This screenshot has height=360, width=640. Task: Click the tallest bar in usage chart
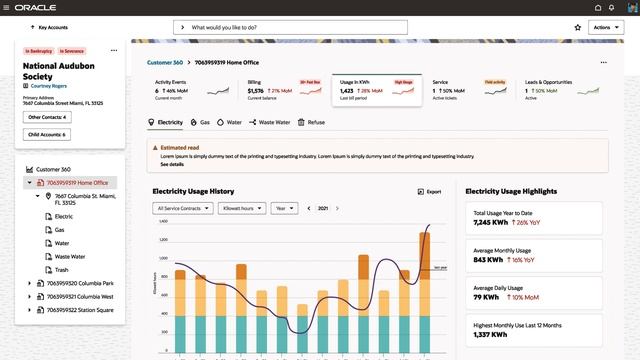click(424, 292)
